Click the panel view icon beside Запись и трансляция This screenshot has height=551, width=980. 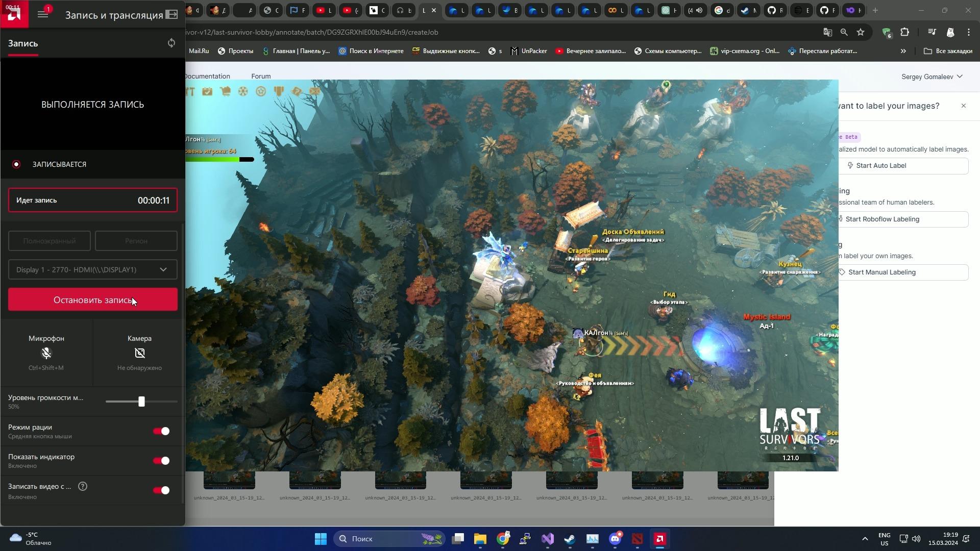pos(172,15)
